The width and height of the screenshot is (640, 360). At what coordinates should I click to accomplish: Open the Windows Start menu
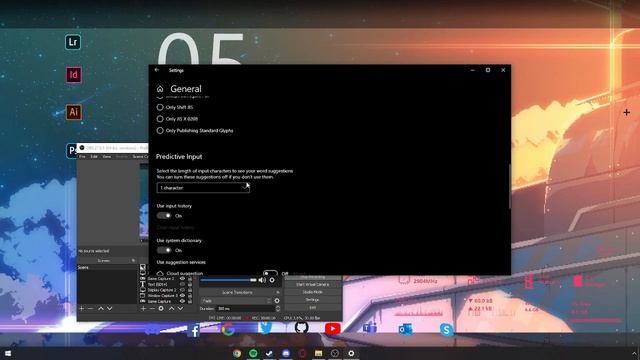coord(8,353)
